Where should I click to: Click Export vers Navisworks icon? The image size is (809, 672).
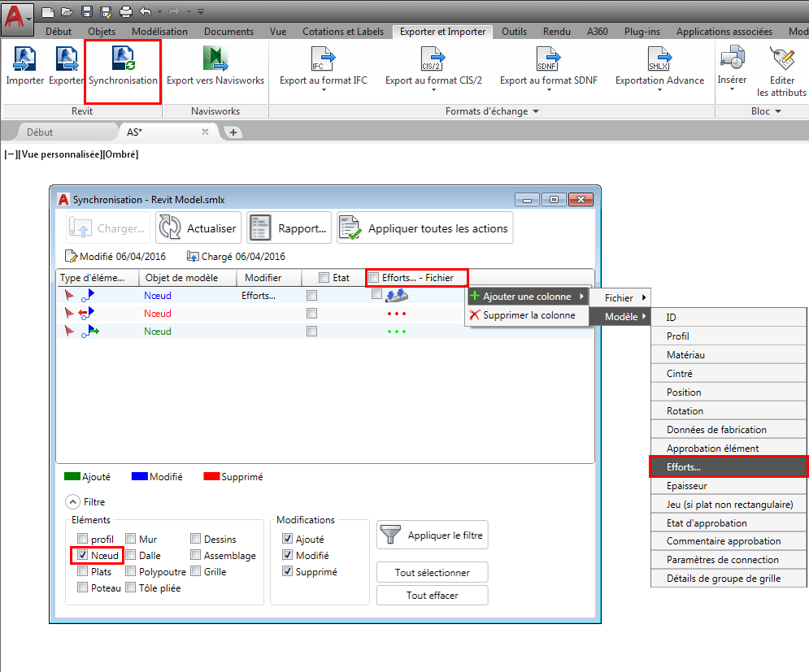[x=215, y=59]
